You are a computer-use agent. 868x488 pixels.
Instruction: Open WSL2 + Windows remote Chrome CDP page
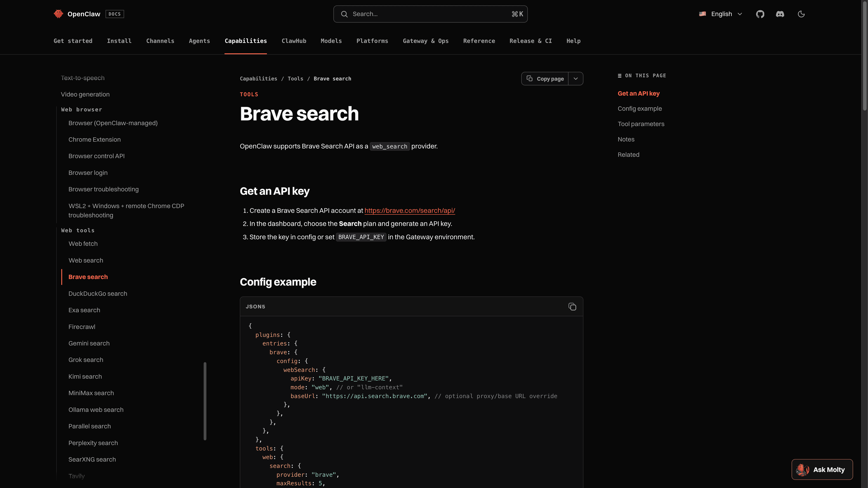126,211
